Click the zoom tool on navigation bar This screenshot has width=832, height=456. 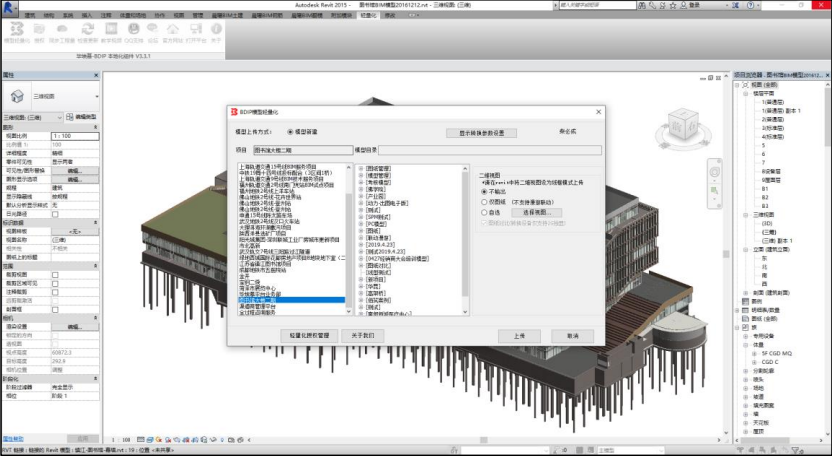pyautogui.click(x=715, y=190)
